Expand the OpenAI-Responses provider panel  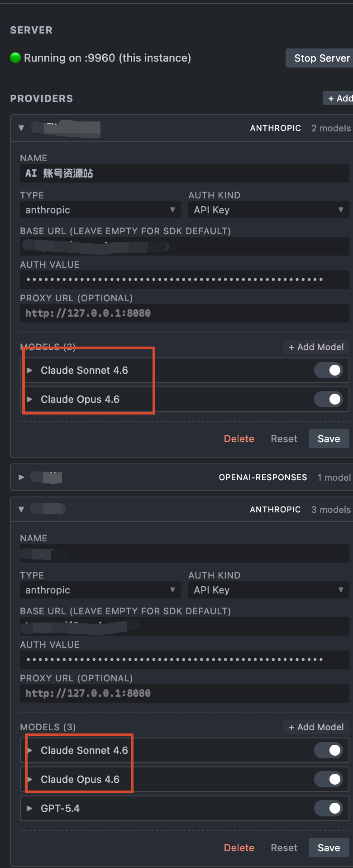click(x=21, y=477)
